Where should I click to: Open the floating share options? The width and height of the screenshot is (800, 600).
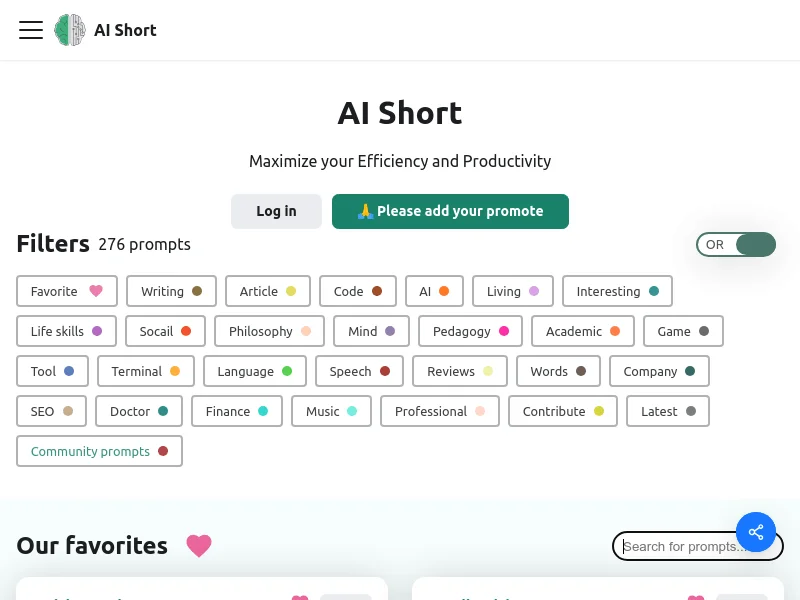[756, 532]
